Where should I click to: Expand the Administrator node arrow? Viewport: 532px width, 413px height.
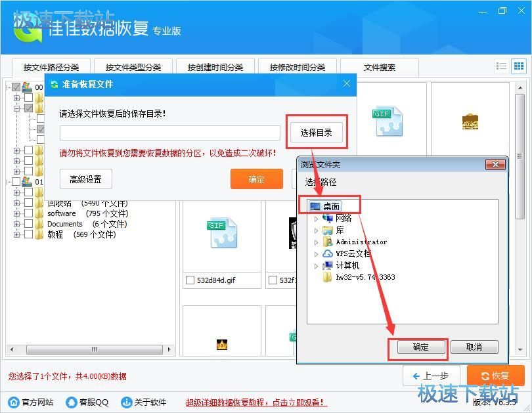click(x=316, y=242)
